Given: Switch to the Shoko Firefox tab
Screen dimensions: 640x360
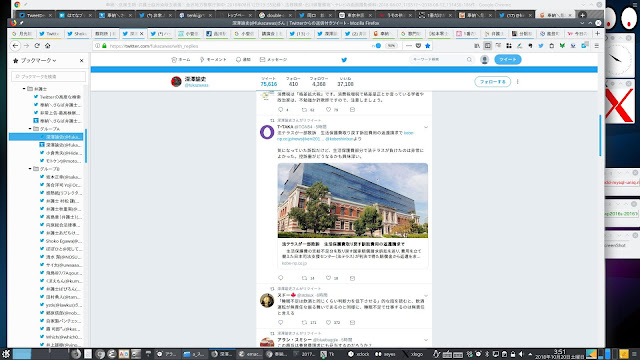Looking at the screenshot, I should click(x=77, y=33).
